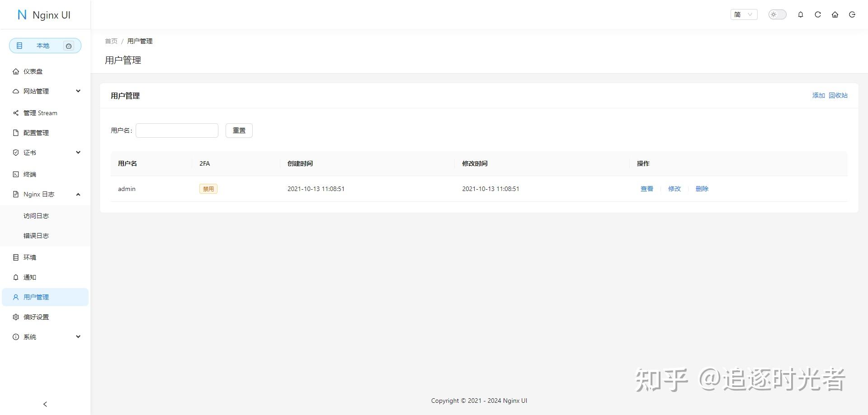Navigate to 首页 via breadcrumb
This screenshot has height=415, width=868.
(x=111, y=41)
